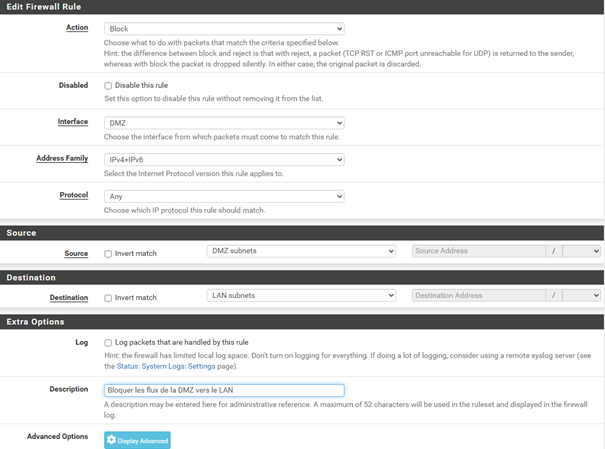Click the gear icon on Display Advanced
The image size is (605, 449).
(112, 440)
